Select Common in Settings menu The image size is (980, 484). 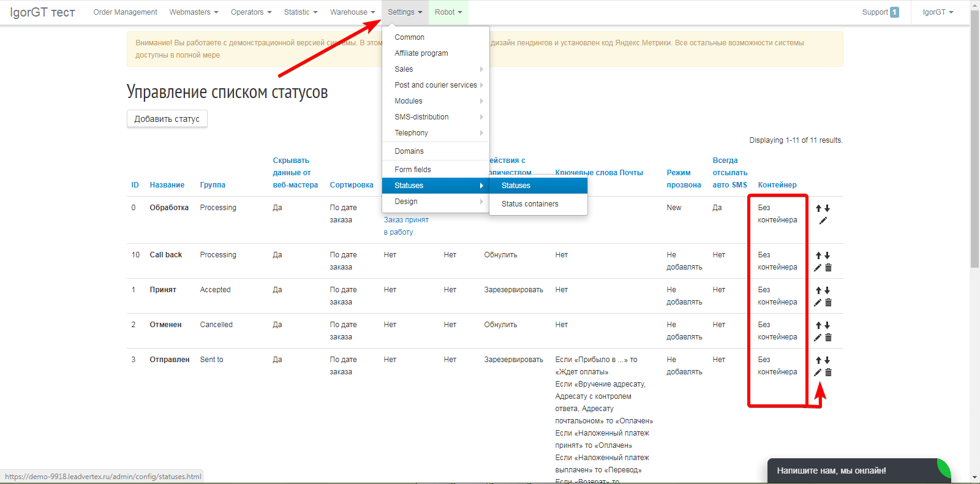click(x=435, y=37)
